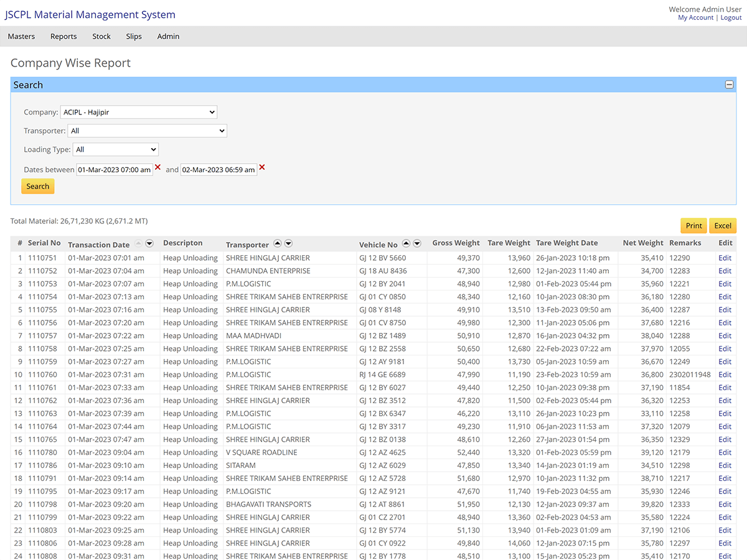This screenshot has height=560, width=747.
Task: Edit serial number 1110751 record
Action: click(x=724, y=258)
